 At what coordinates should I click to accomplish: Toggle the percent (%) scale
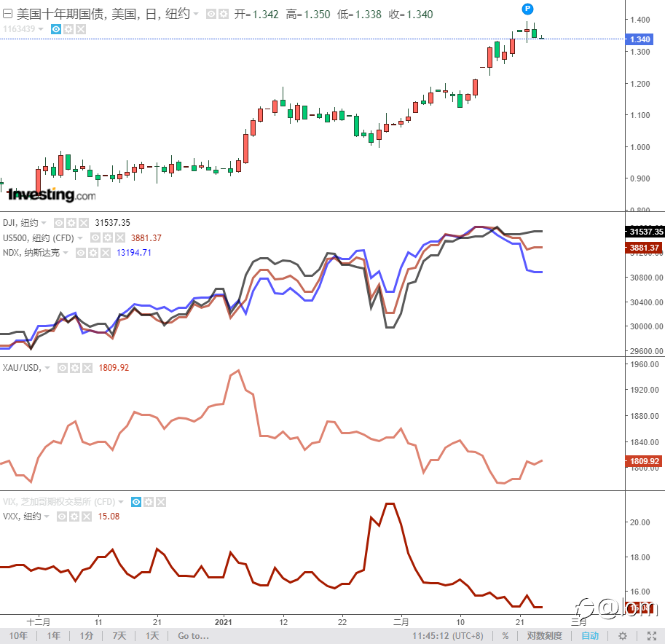(x=505, y=636)
